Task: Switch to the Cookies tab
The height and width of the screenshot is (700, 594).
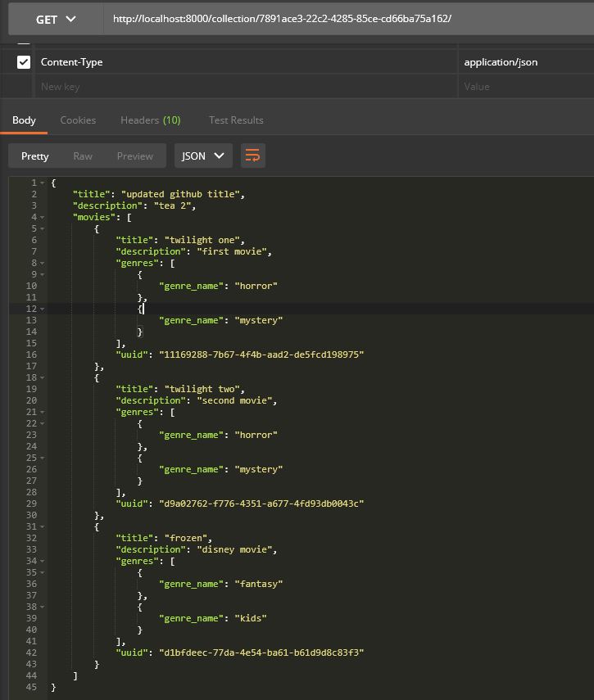Action: [x=78, y=120]
